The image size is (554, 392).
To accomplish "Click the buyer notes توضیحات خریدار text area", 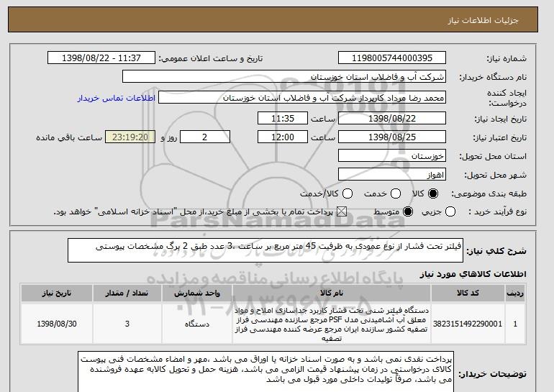I will (265, 372).
